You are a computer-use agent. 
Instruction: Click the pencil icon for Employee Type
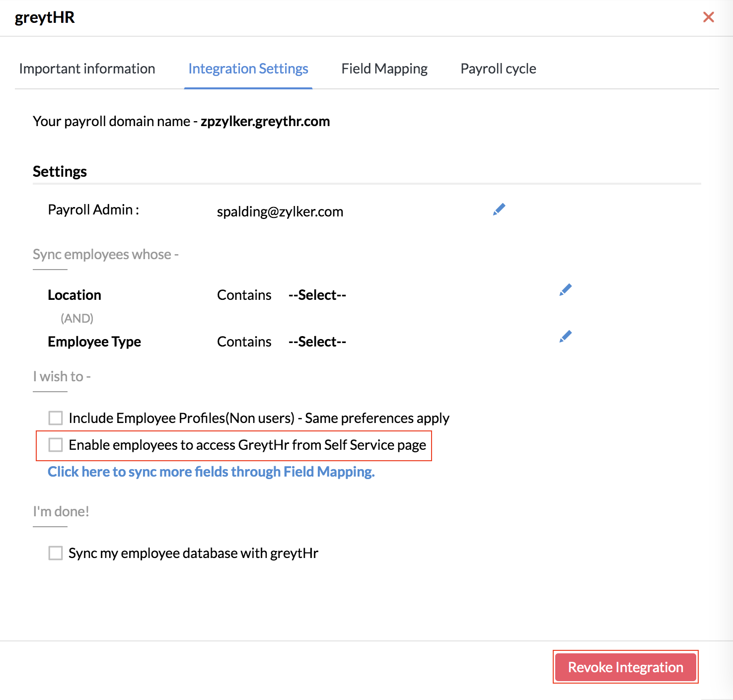point(565,337)
